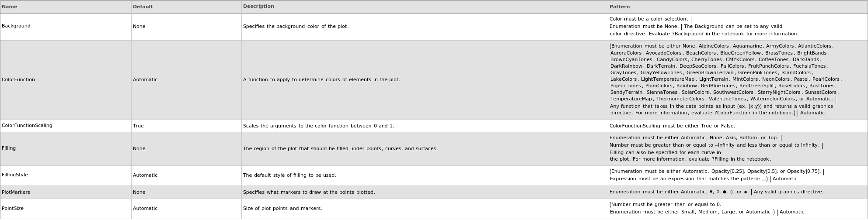Click the filled diamond plot marker symbol
Viewport: 868px width, 220px height.
[x=746, y=192]
